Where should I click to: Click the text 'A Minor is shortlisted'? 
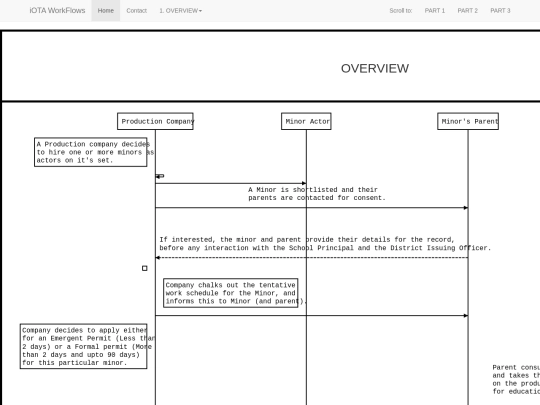316,194
